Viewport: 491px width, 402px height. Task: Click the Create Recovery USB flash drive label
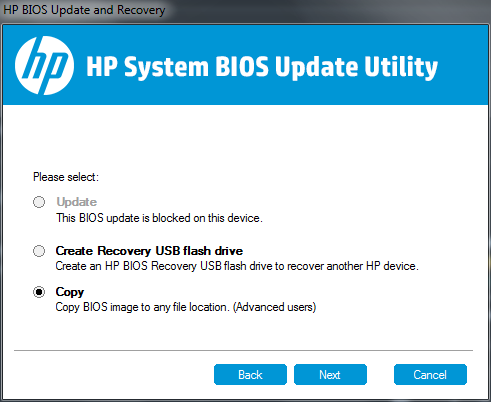[x=149, y=251]
